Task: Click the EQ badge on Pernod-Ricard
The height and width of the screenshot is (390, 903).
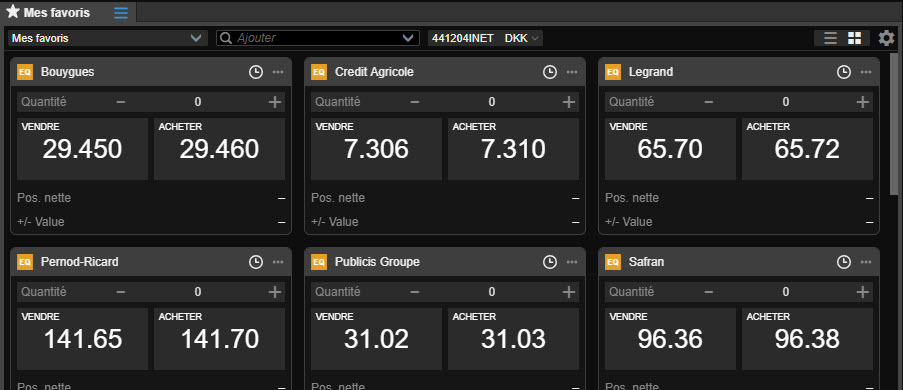Action: click(25, 262)
